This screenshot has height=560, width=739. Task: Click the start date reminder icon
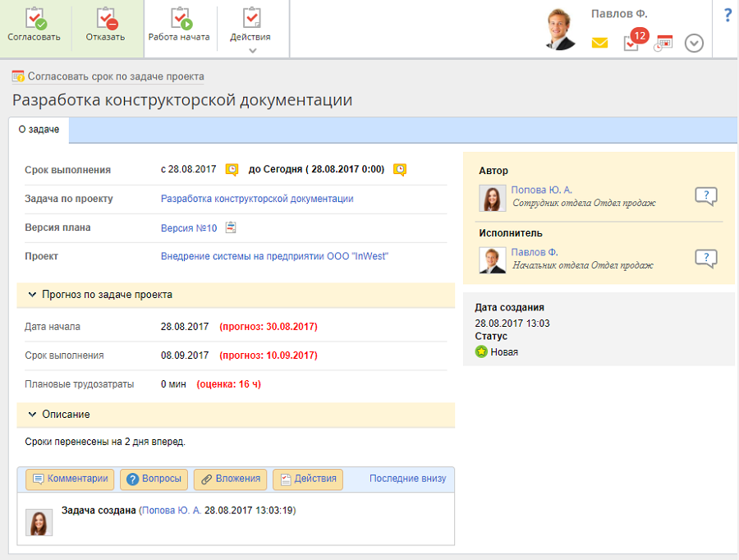[232, 170]
